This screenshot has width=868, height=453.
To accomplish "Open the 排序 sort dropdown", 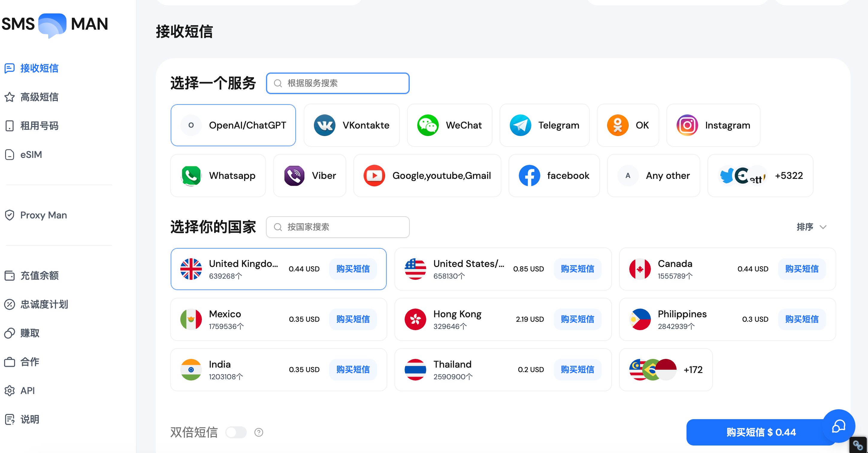I will point(811,227).
